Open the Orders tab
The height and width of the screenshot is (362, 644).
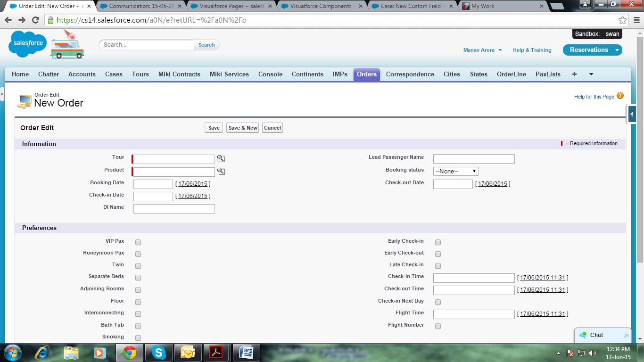(367, 74)
